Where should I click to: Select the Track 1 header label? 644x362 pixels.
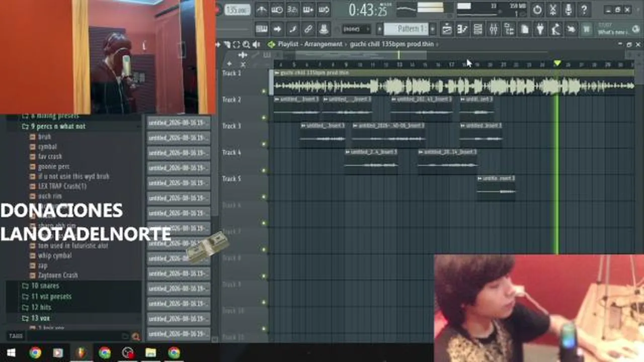pyautogui.click(x=231, y=73)
